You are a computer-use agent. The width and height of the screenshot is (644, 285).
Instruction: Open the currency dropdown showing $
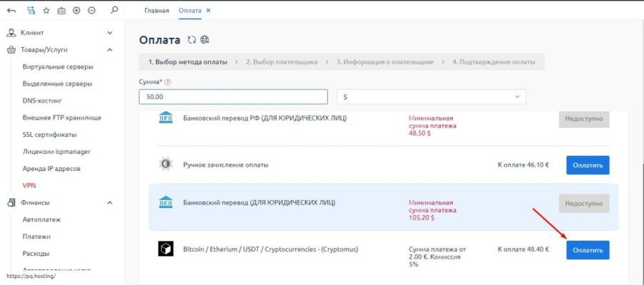[x=431, y=97]
